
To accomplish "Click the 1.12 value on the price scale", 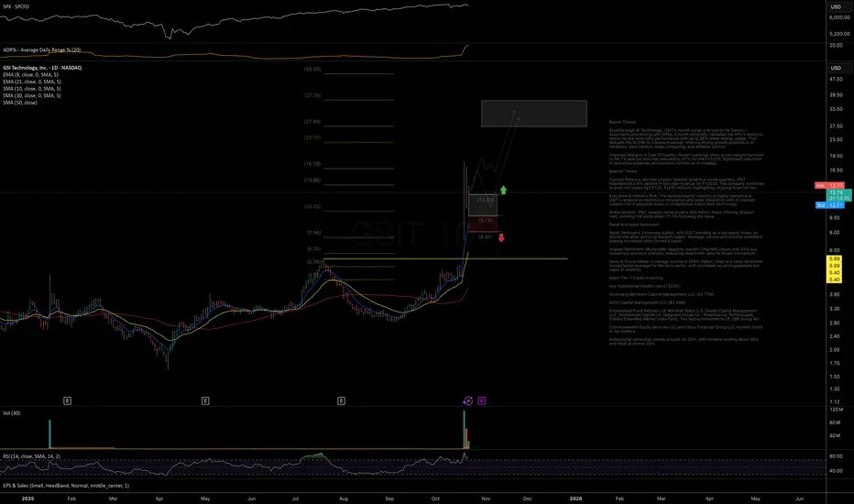I will pyautogui.click(x=835, y=401).
